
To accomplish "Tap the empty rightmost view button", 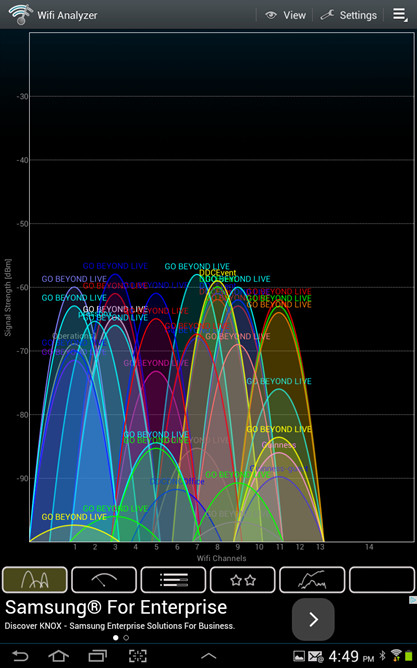I will [x=382, y=579].
